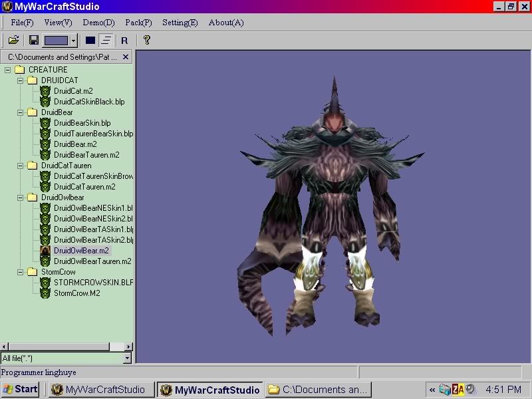Click the R toolbar button

(x=124, y=41)
